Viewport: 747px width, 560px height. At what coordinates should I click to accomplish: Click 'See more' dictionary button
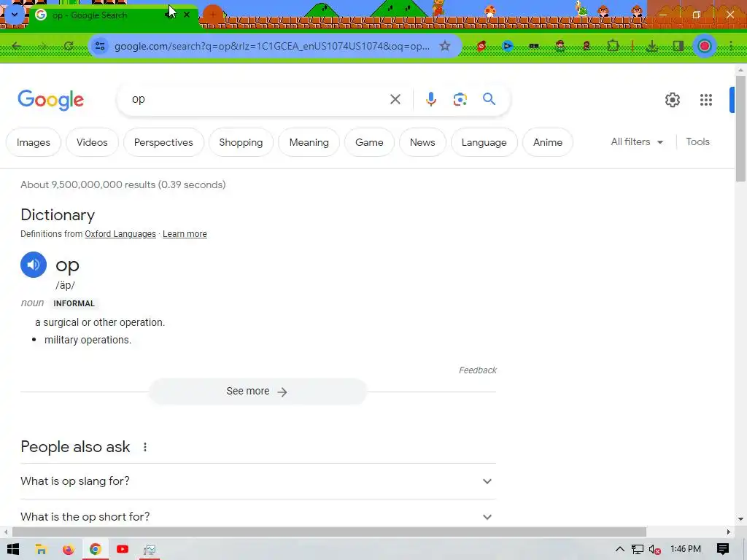tap(258, 392)
